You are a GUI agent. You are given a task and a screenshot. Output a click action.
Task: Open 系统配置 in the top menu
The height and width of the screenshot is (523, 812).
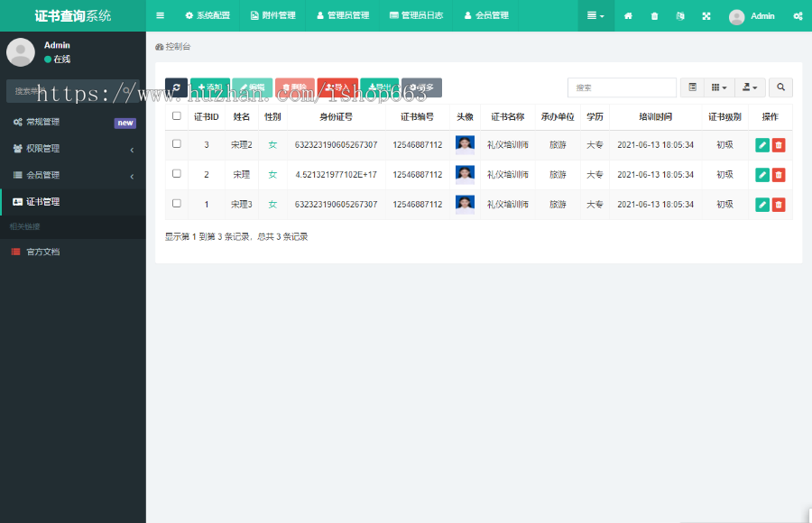tap(207, 15)
